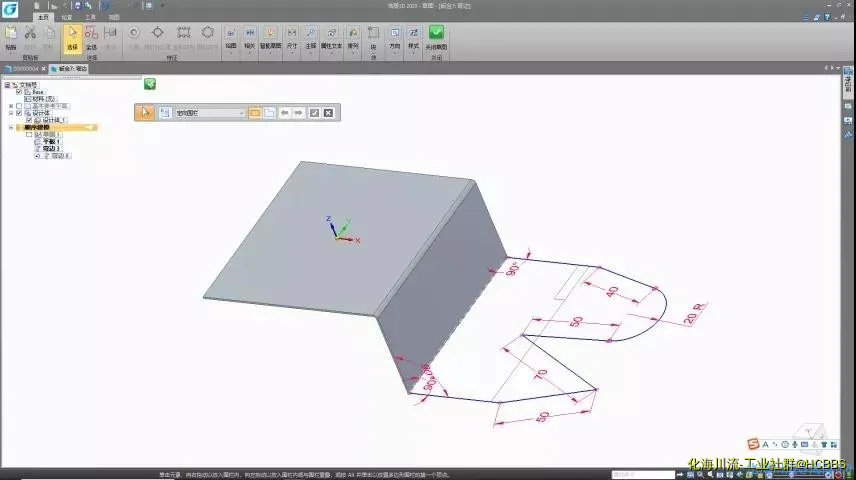Click the green checkmark icon above the floating bar
The width and height of the screenshot is (856, 480).
tap(150, 84)
